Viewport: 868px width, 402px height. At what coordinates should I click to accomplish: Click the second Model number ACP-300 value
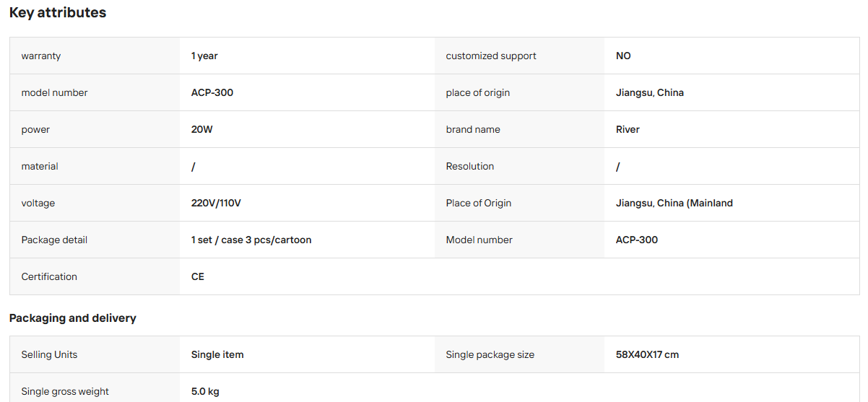(x=637, y=240)
